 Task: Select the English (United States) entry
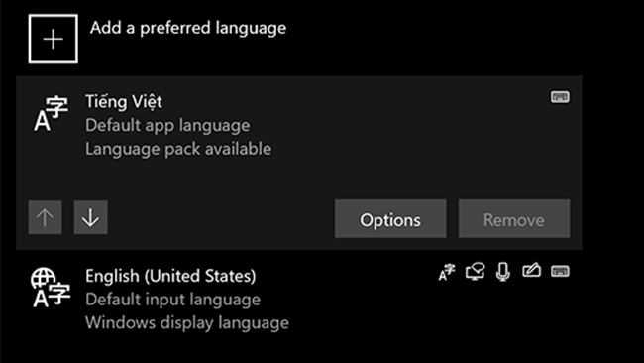[299, 300]
